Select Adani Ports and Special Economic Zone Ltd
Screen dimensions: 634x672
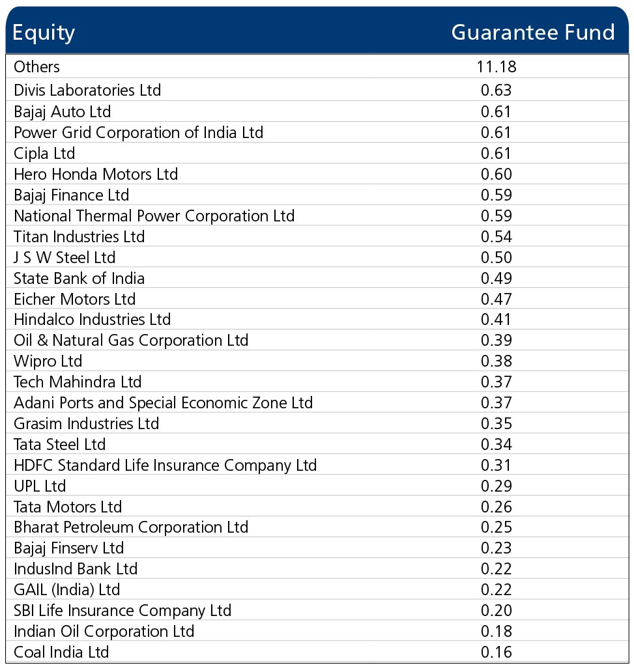click(x=163, y=402)
